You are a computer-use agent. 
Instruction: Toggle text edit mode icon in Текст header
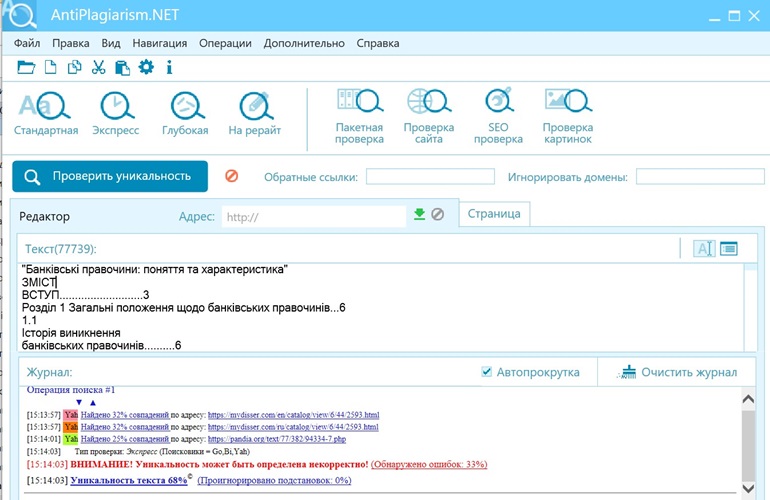pos(704,249)
